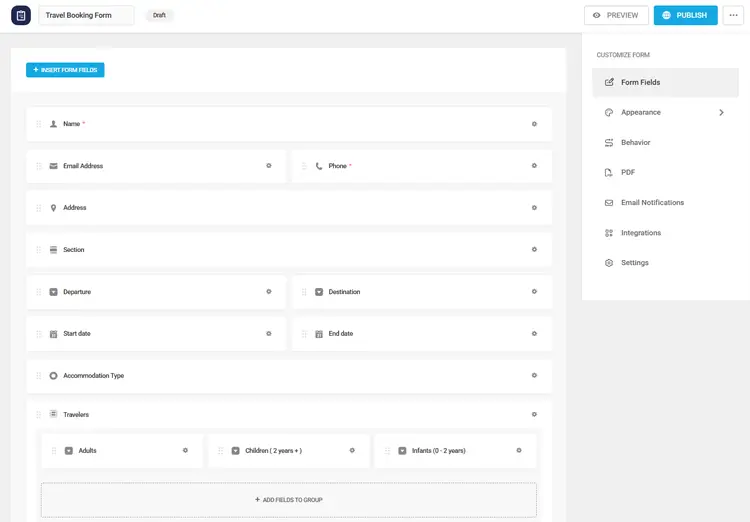This screenshot has height=522, width=750.
Task: Open settings gear for Travelers group
Action: [x=534, y=414]
